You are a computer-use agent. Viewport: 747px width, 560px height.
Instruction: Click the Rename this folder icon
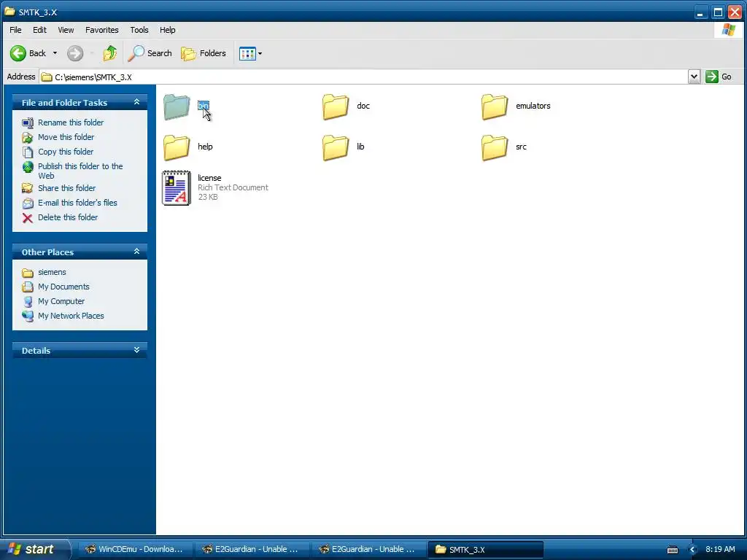pyautogui.click(x=28, y=122)
